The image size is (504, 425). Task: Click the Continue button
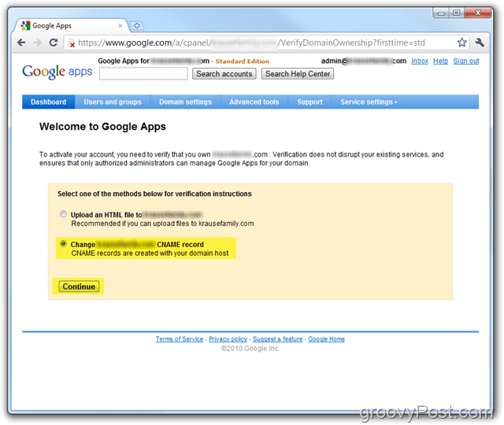point(79,286)
